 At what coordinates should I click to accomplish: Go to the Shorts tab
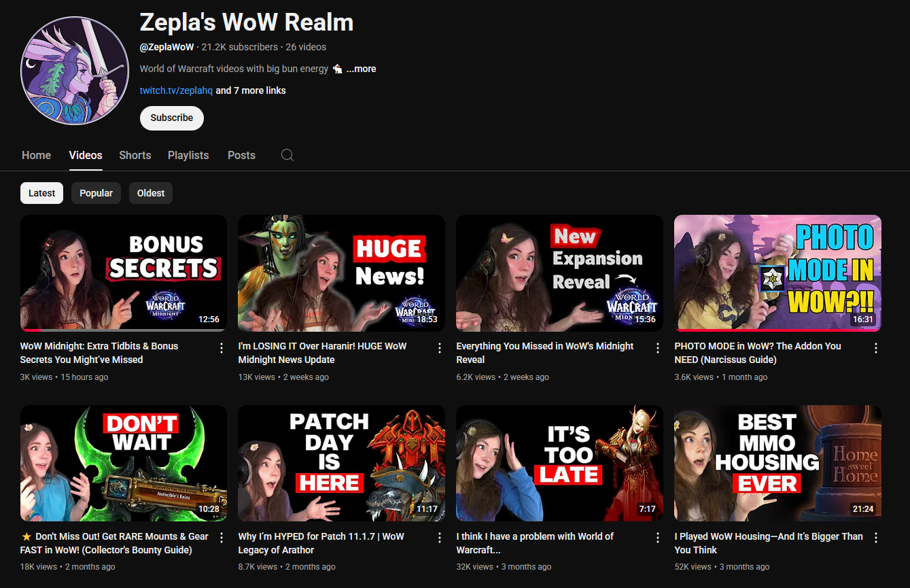[x=135, y=155]
